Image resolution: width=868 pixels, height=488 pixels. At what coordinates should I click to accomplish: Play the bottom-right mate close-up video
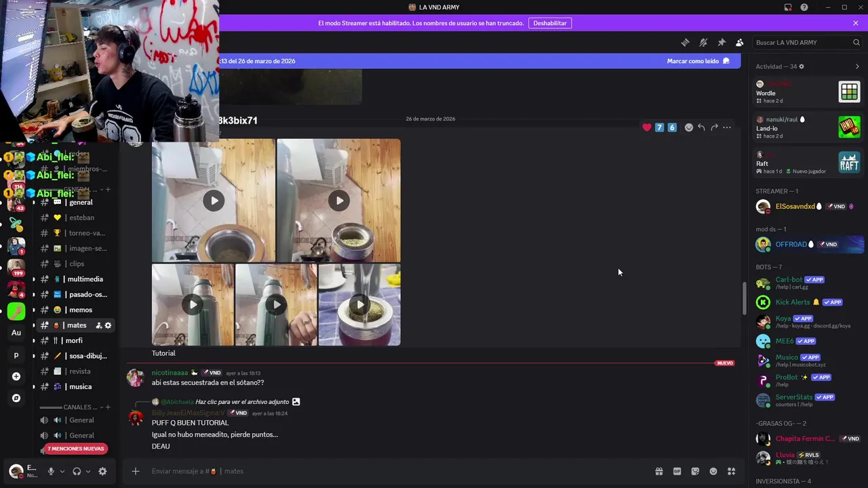(x=359, y=305)
